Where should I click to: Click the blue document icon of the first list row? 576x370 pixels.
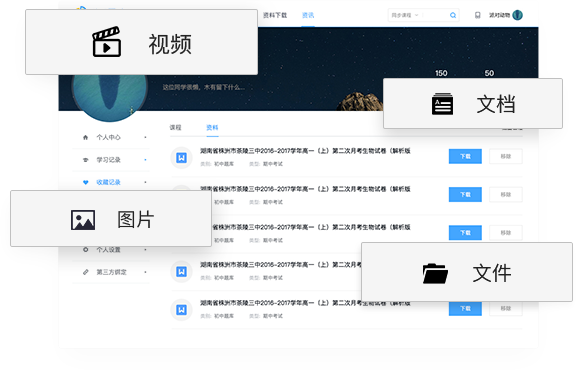pos(181,158)
